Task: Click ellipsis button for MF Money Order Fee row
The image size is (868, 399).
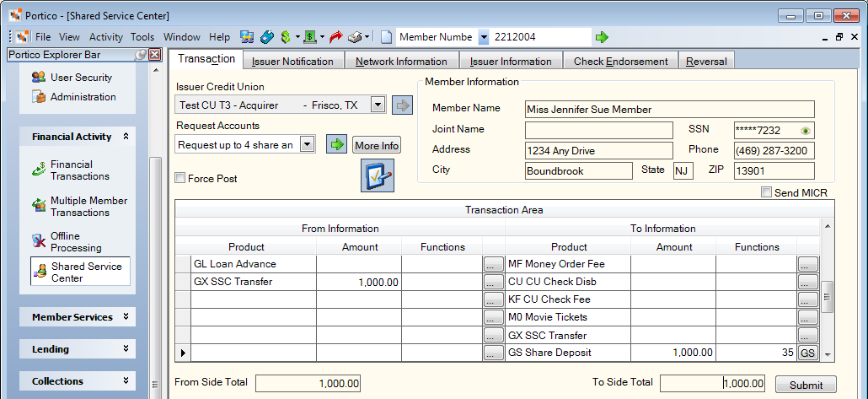Action: (x=807, y=264)
